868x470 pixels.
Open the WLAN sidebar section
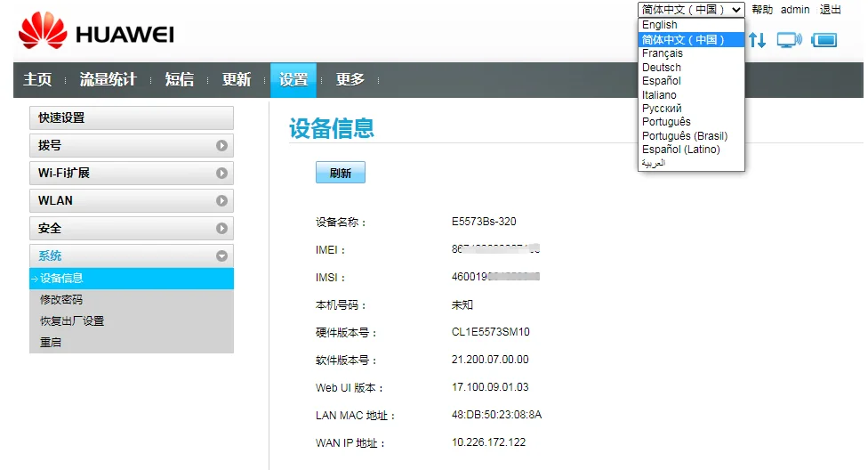click(132, 200)
